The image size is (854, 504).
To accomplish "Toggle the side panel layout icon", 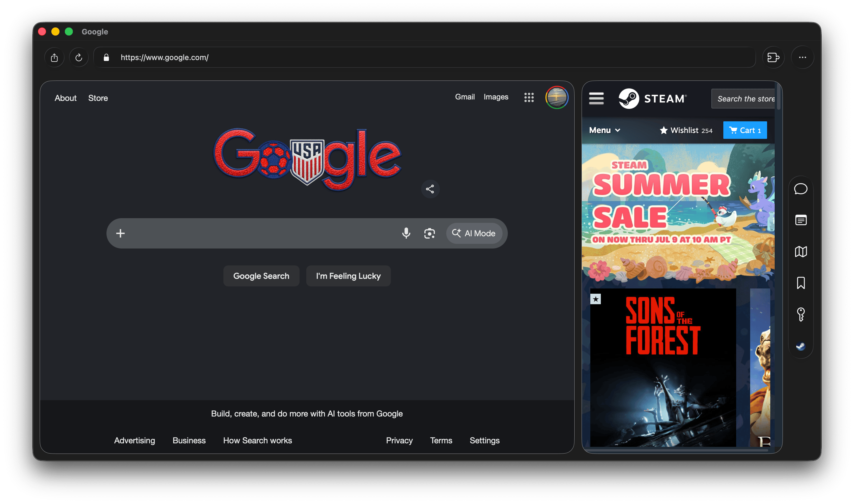I will point(773,57).
